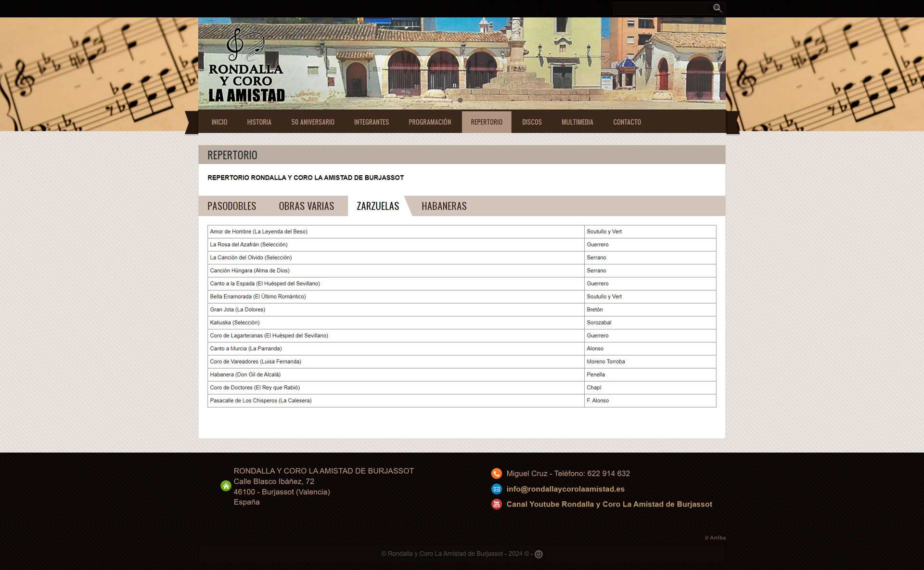The height and width of the screenshot is (570, 924).
Task: Click the blue email envelope icon
Action: point(496,489)
